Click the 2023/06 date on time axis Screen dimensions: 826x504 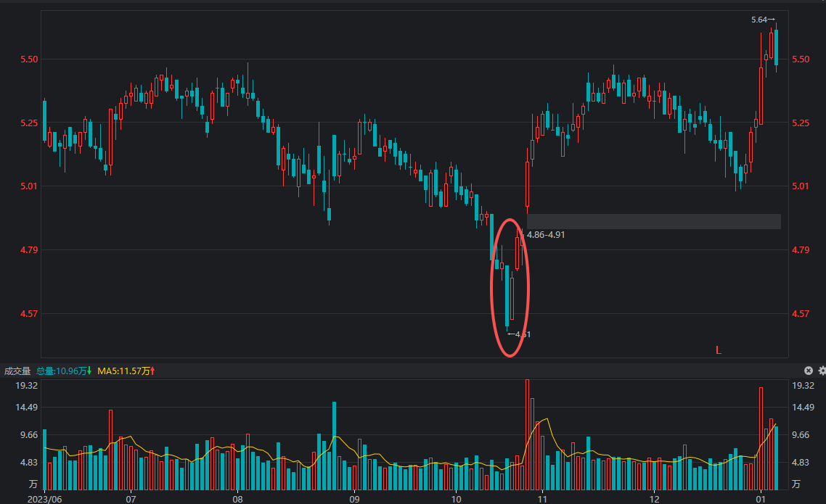point(45,500)
